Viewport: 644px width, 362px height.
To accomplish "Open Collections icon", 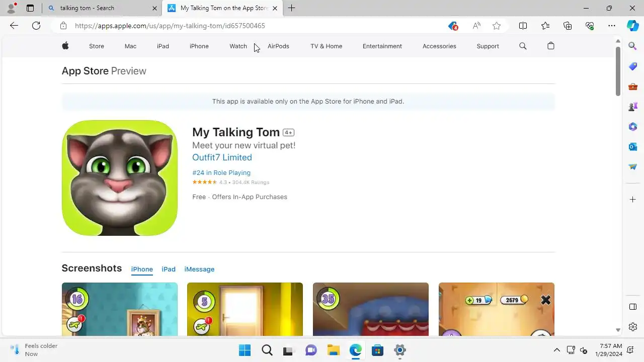I will [568, 26].
